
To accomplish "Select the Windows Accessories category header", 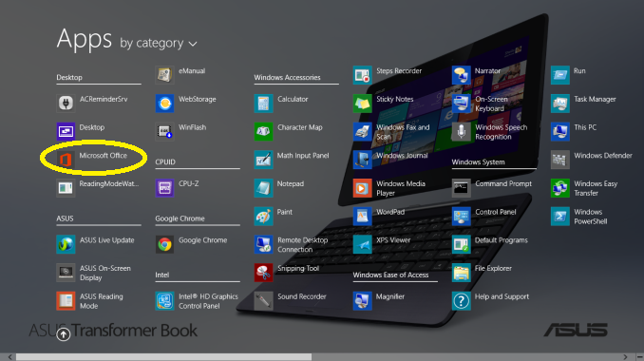I will 287,77.
